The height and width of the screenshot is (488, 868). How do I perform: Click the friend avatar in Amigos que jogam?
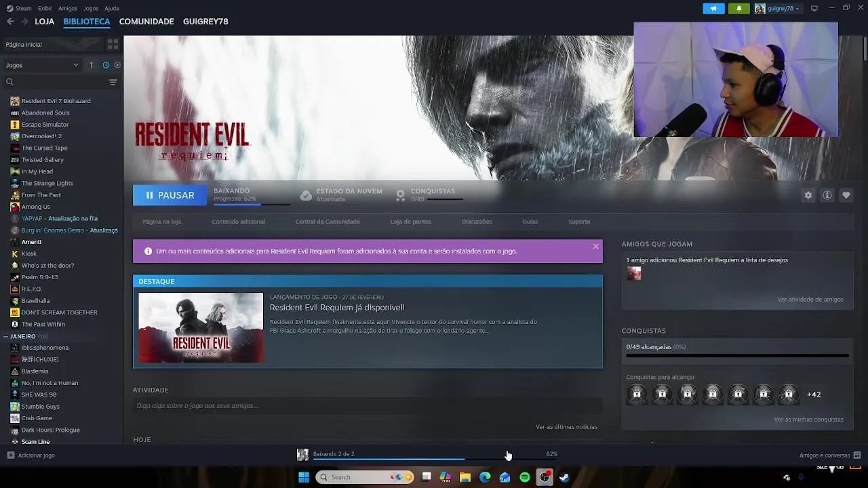click(x=634, y=273)
